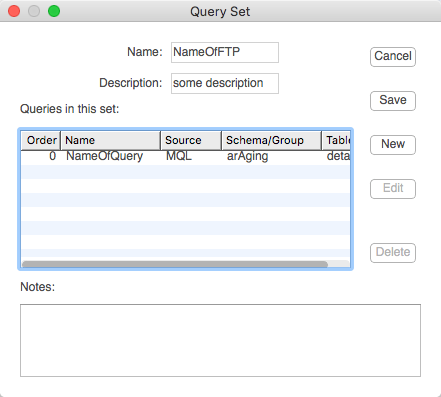This screenshot has height=397, width=441.
Task: Select the NameOfQuery cell
Action: coord(105,156)
